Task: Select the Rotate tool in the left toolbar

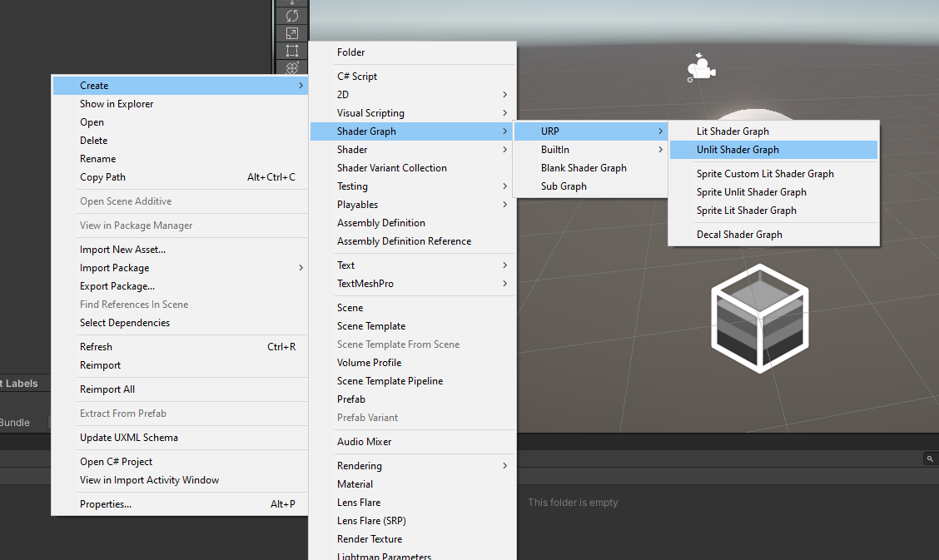Action: click(x=291, y=16)
